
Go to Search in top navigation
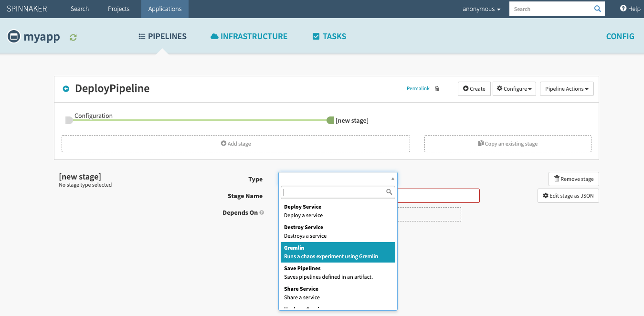(80, 9)
